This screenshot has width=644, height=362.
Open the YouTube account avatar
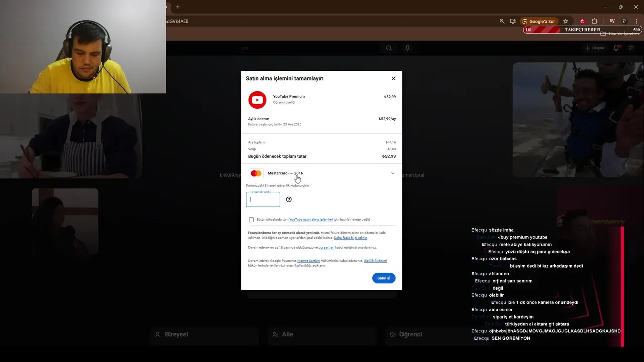pos(632,48)
